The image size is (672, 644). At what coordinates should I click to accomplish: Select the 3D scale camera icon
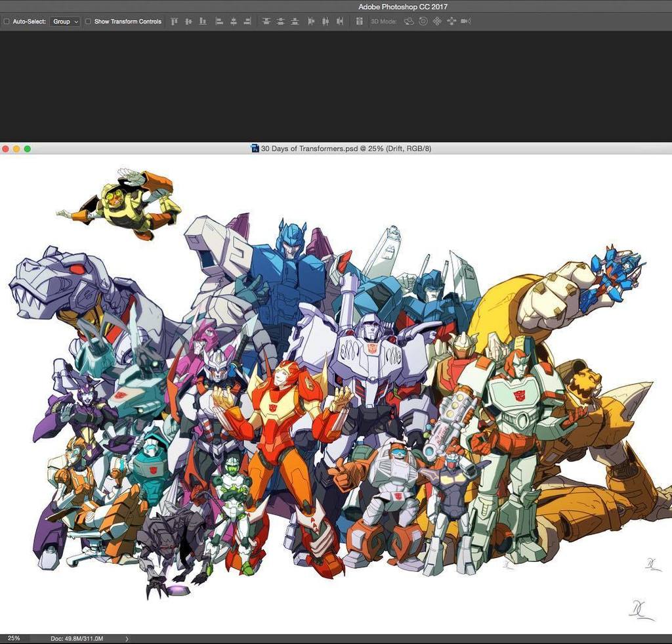[466, 22]
